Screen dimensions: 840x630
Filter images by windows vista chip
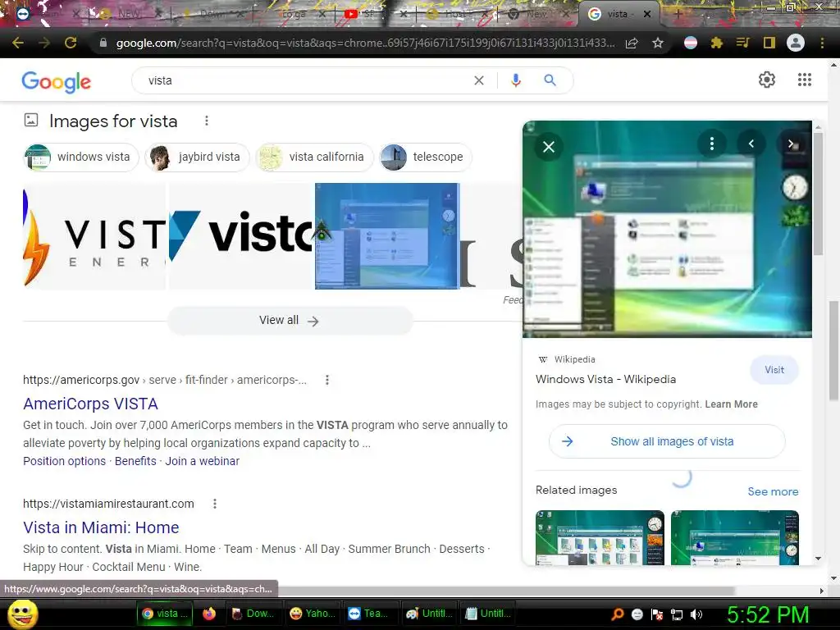pyautogui.click(x=81, y=157)
